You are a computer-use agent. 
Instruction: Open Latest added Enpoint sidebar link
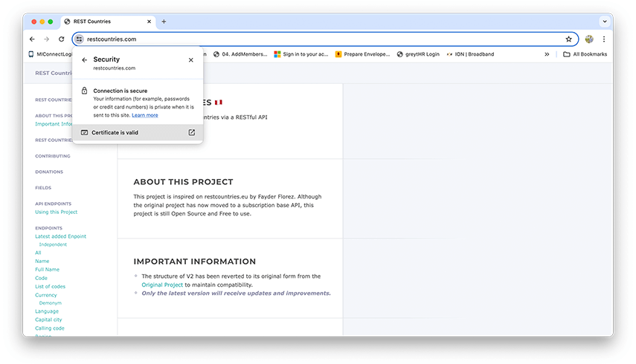click(60, 236)
